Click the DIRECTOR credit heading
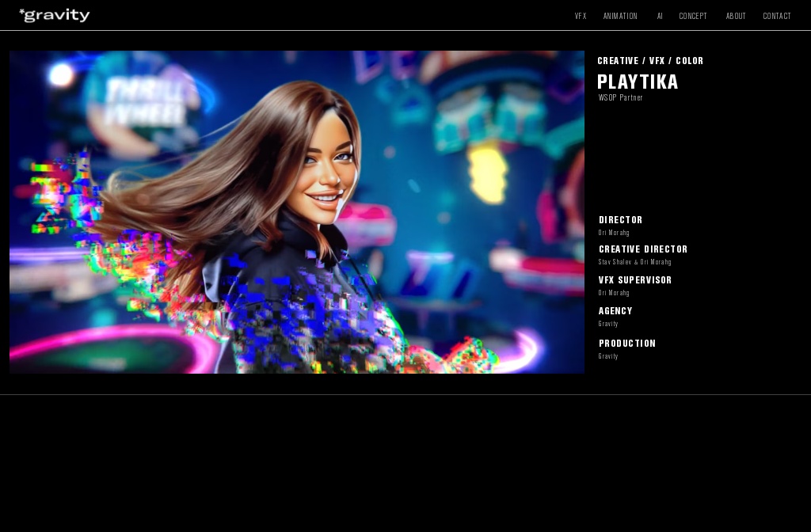 tap(620, 220)
